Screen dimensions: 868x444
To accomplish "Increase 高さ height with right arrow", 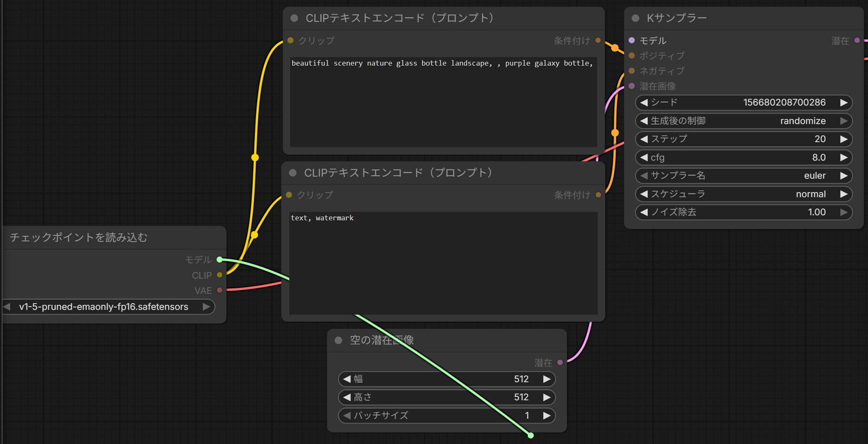I will [x=547, y=397].
